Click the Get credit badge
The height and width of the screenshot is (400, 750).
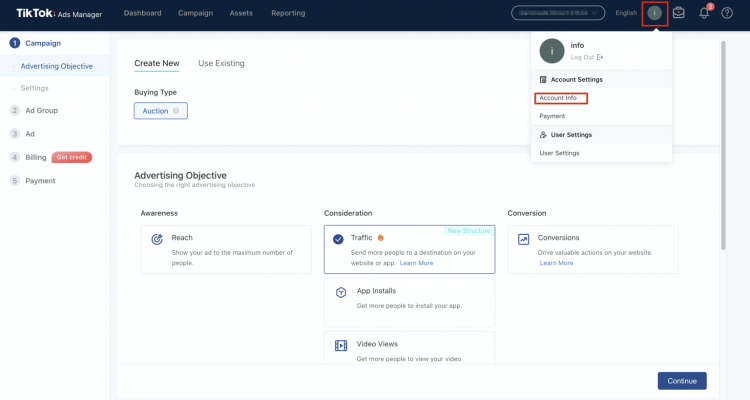72,157
